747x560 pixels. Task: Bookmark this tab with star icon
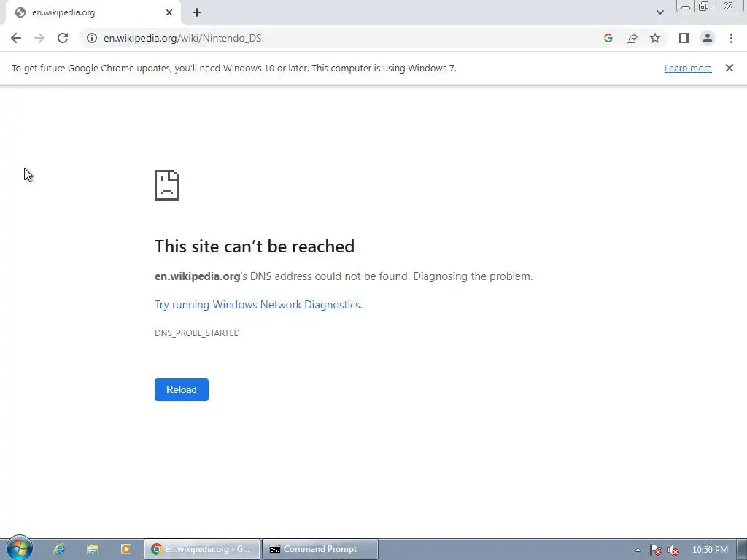655,38
